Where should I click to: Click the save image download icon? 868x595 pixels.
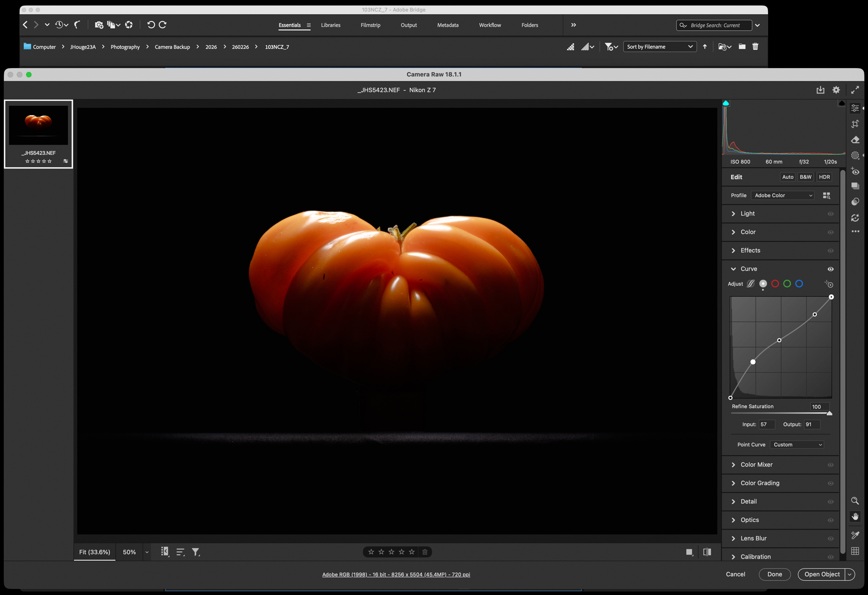point(820,90)
